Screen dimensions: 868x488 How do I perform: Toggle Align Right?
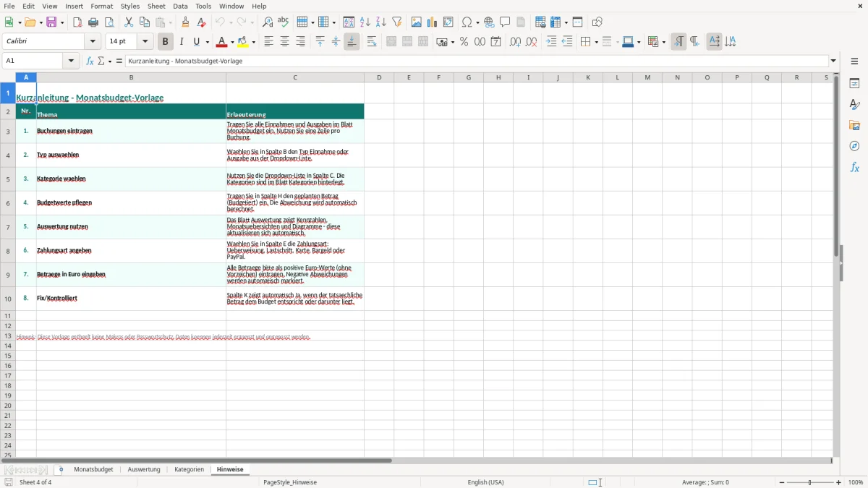[300, 42]
